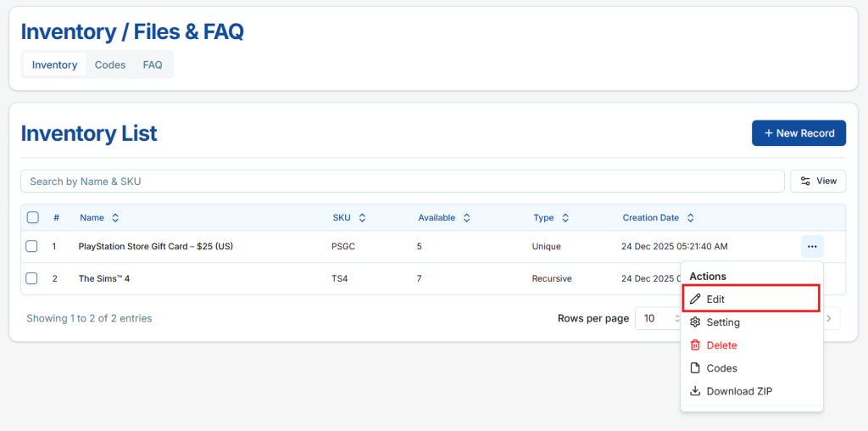Click the sliders icon on View button
The height and width of the screenshot is (431, 868).
click(x=805, y=182)
